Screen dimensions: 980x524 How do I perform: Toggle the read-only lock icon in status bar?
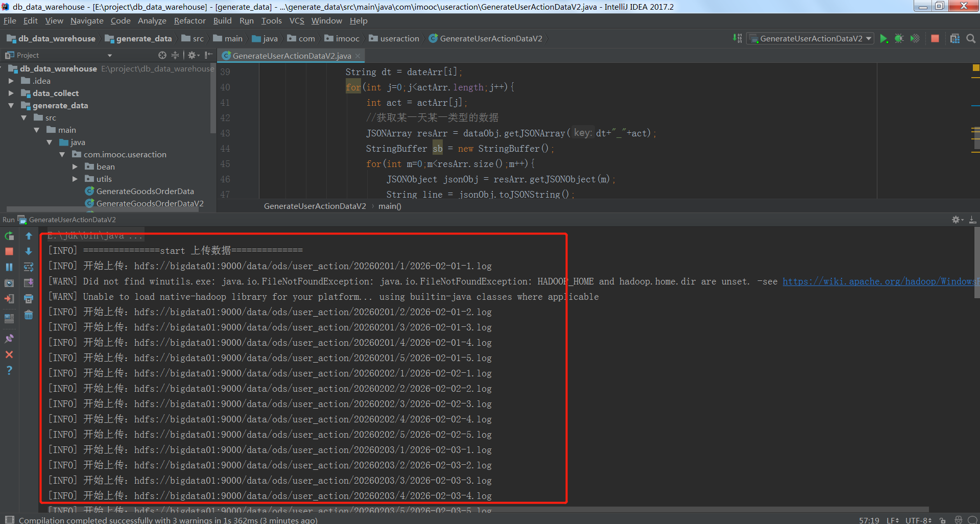point(943,520)
